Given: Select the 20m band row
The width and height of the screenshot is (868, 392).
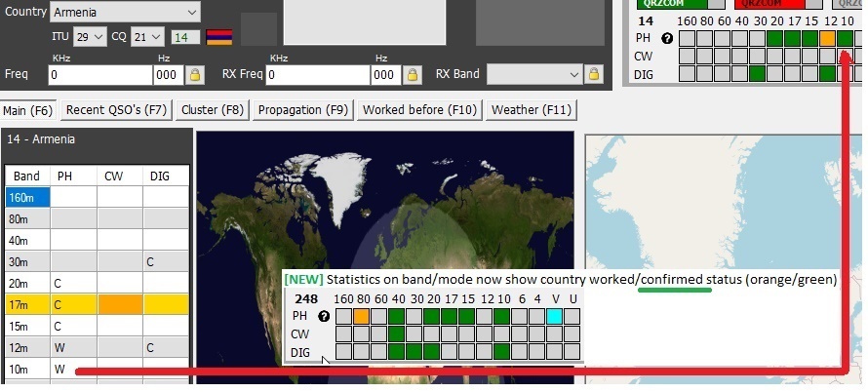Looking at the screenshot, I should point(98,284).
